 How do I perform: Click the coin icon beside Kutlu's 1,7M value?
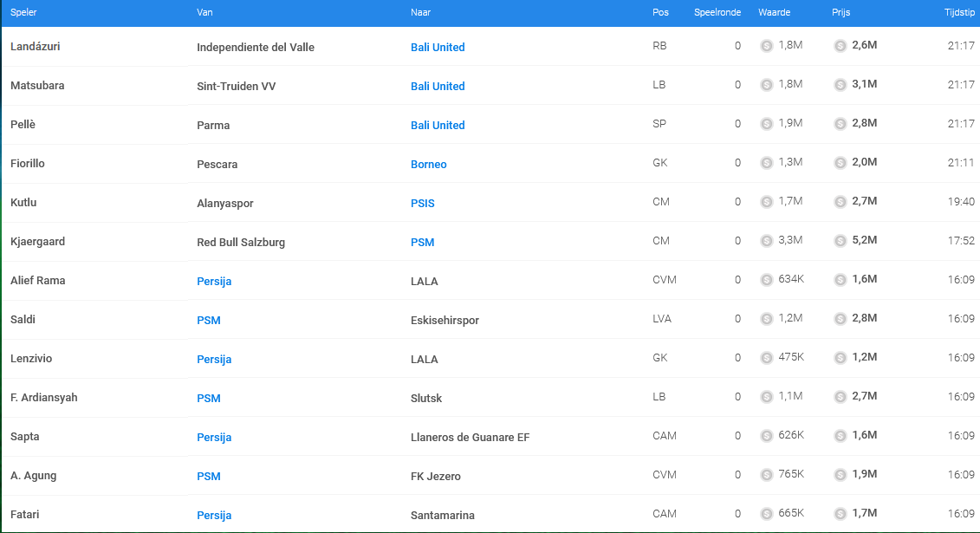tap(766, 202)
